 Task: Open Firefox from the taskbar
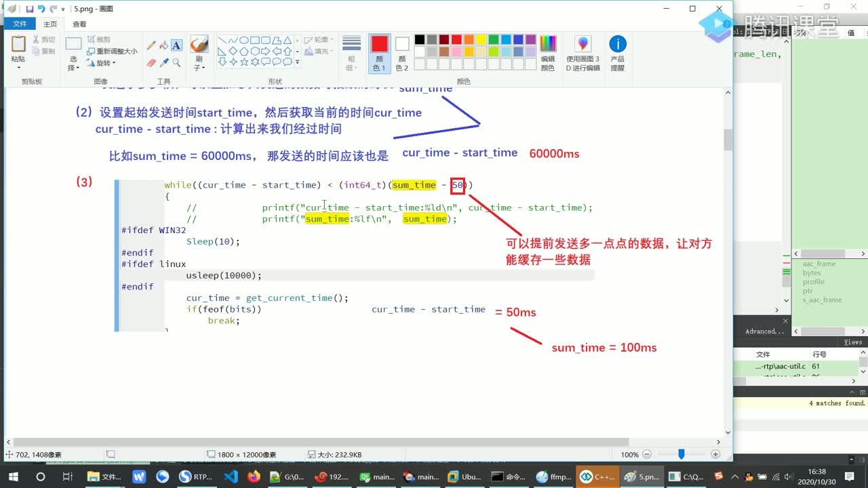pos(254,476)
